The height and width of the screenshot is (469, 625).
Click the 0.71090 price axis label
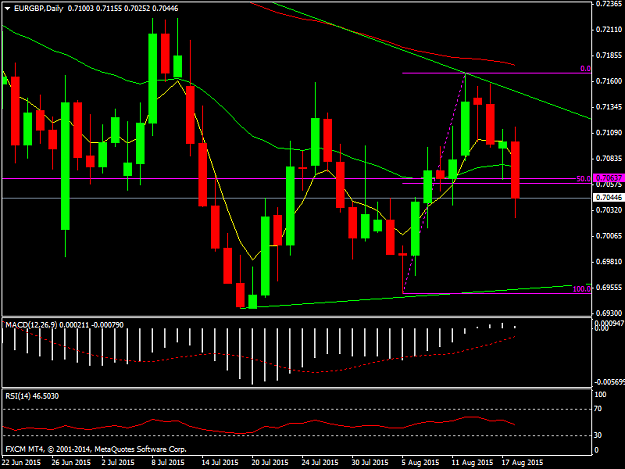pos(609,133)
